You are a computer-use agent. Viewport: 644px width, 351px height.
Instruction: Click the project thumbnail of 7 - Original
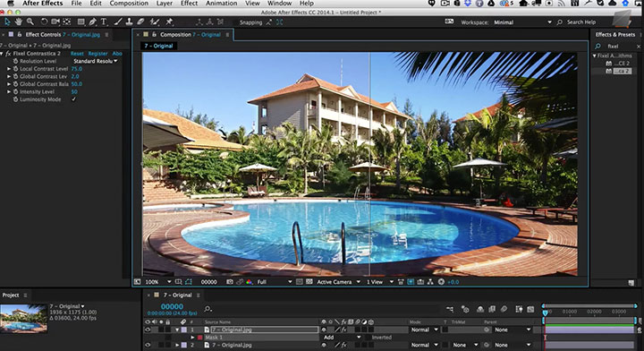23,319
